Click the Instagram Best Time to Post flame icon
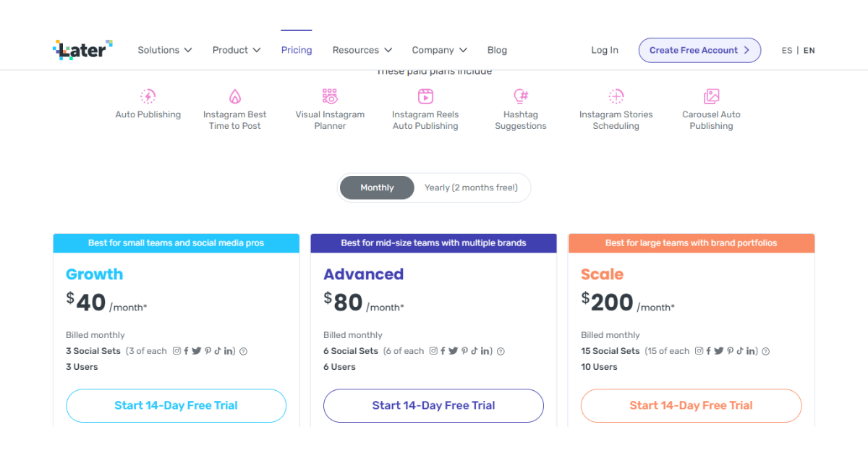 click(235, 96)
